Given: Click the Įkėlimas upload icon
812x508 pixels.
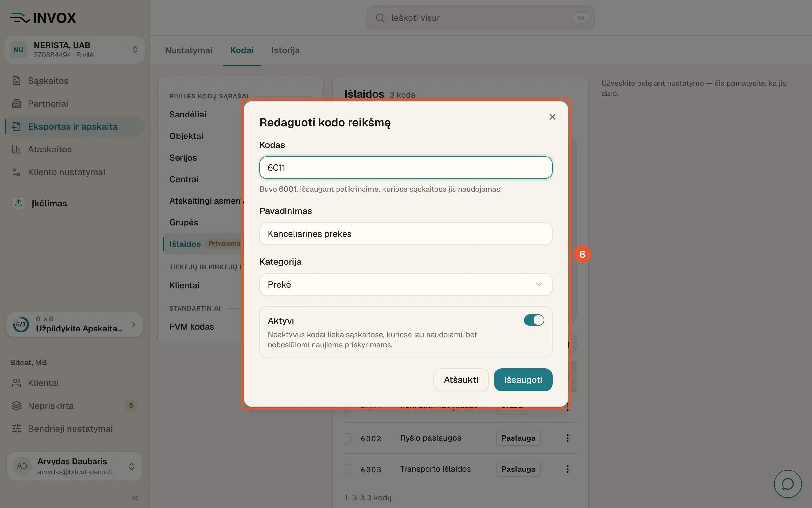Looking at the screenshot, I should [18, 203].
